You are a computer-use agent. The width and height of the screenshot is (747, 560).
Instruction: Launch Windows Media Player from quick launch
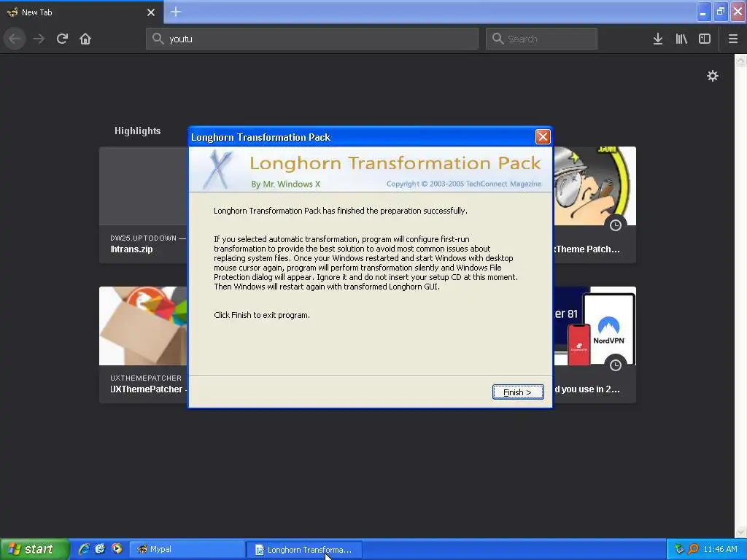(117, 549)
